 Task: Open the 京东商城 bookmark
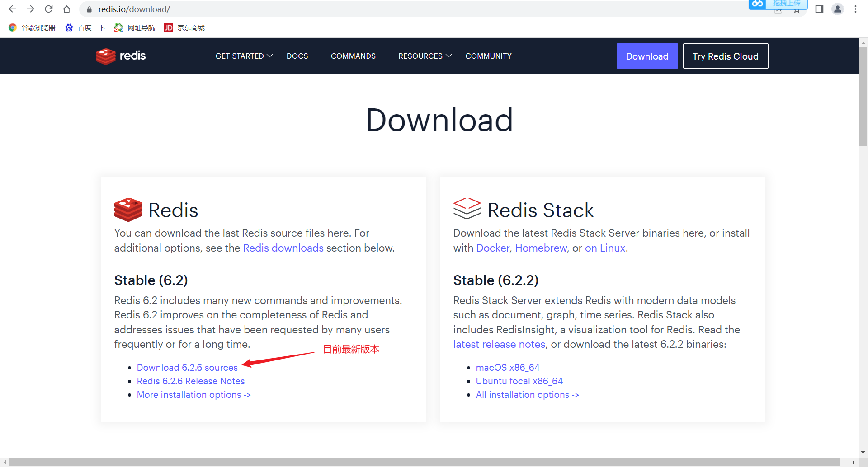click(x=184, y=28)
